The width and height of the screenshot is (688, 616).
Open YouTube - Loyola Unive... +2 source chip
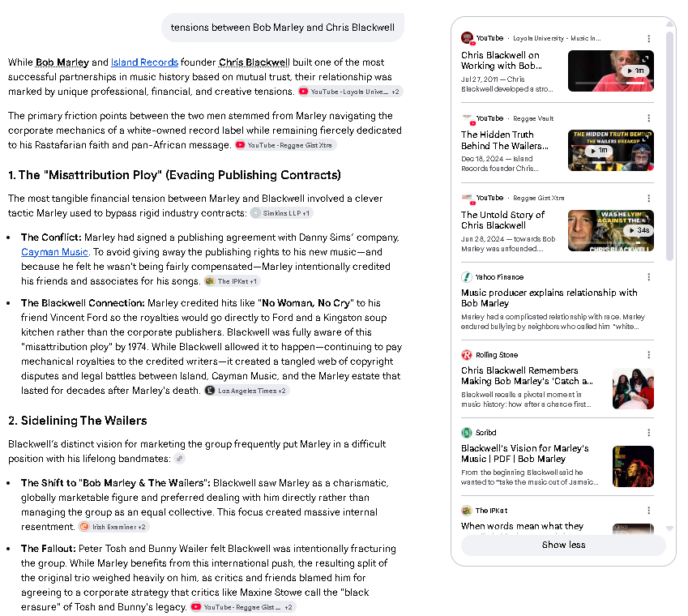[350, 92]
